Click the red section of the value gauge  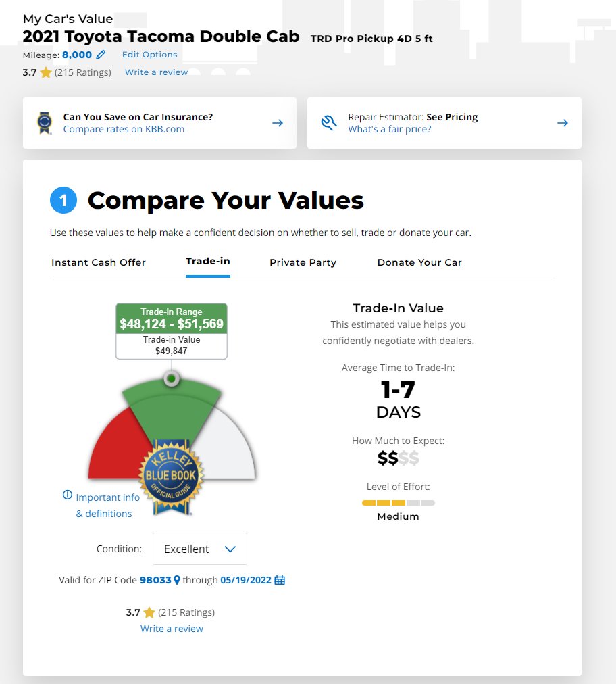115,449
